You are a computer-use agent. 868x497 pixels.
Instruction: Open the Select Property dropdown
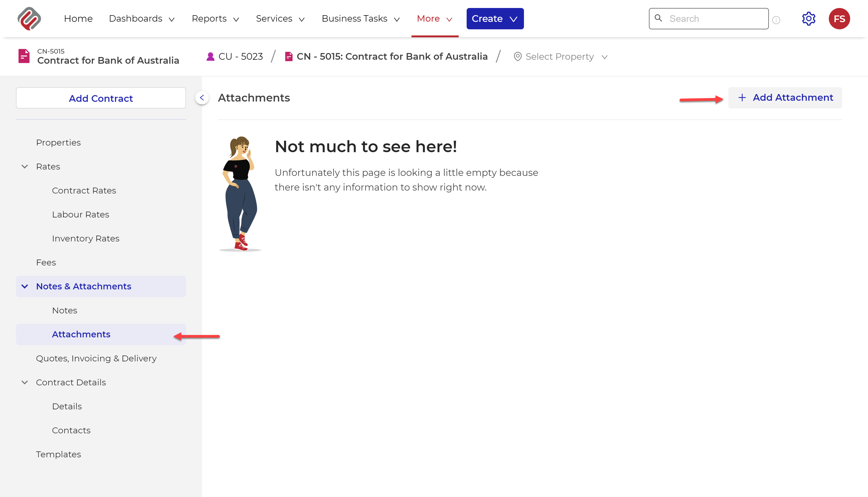[x=561, y=57]
